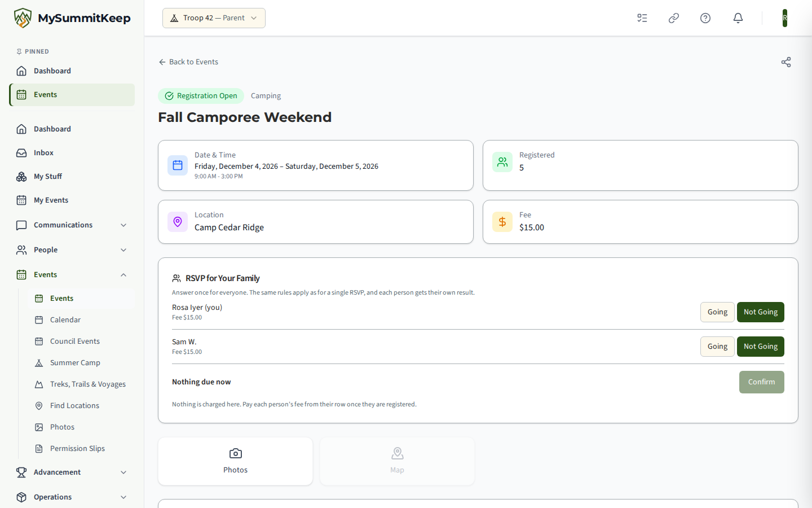812x508 pixels.
Task: Click the Registered people icon
Action: [x=502, y=162]
